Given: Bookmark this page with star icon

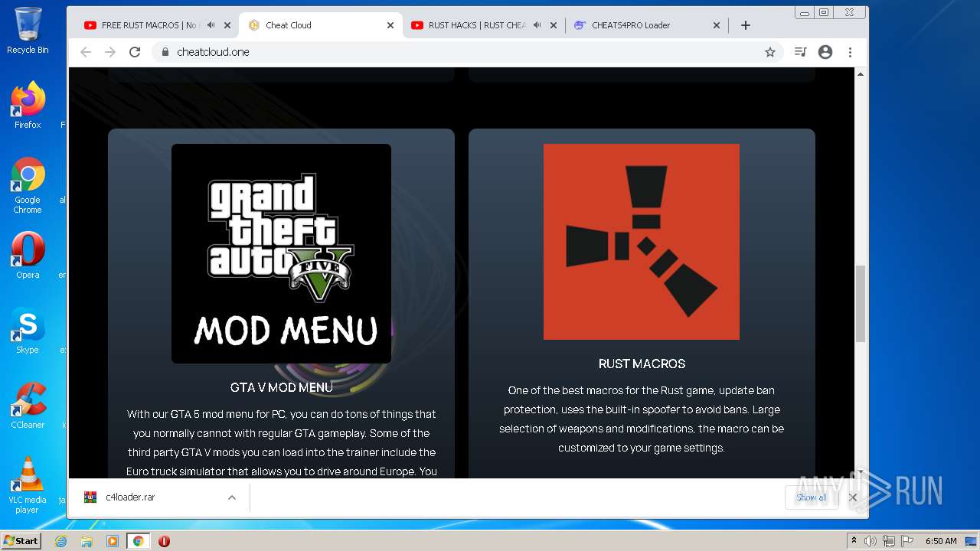Looking at the screenshot, I should [770, 52].
